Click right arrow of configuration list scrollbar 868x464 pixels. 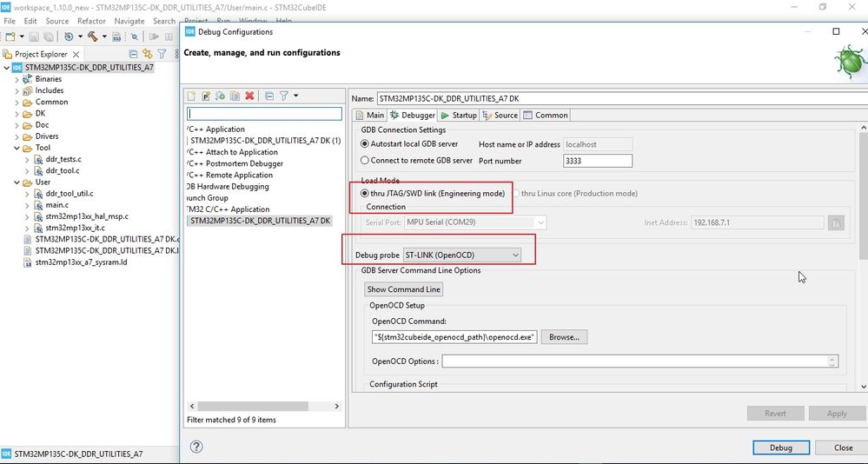point(336,406)
